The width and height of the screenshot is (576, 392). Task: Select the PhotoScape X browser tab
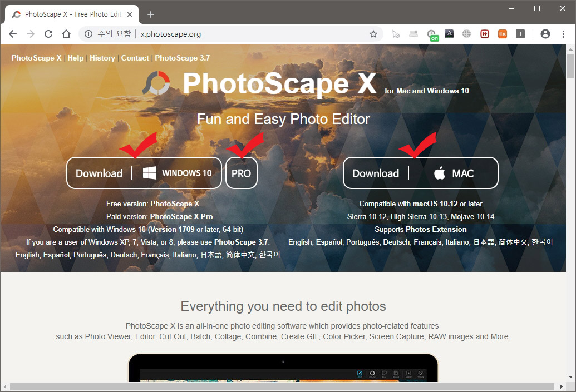[x=72, y=14]
